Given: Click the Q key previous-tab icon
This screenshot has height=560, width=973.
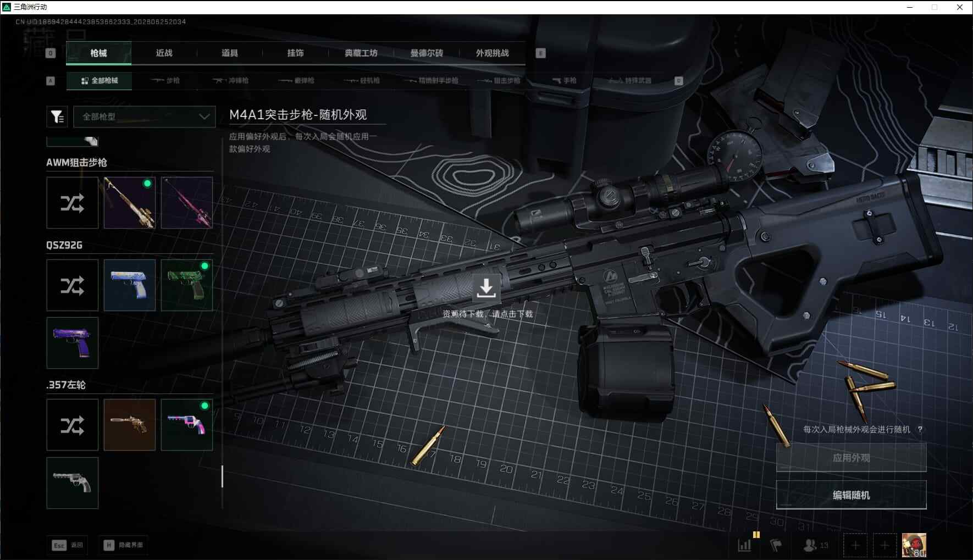Looking at the screenshot, I should pyautogui.click(x=51, y=53).
